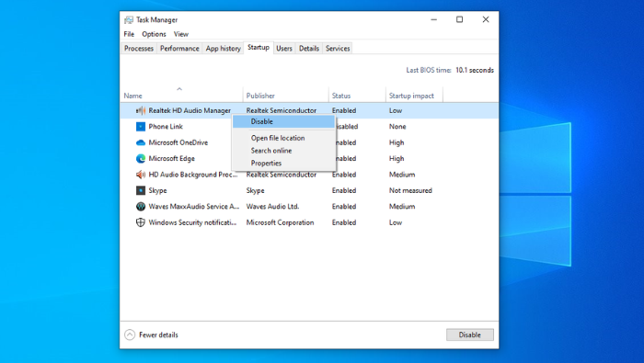Image resolution: width=644 pixels, height=363 pixels.
Task: Switch to the Services tab
Action: coord(338,49)
